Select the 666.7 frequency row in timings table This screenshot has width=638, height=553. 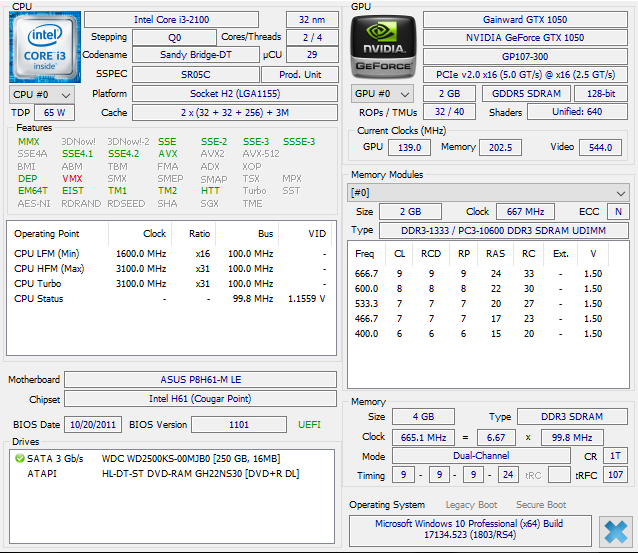pyautogui.click(x=480, y=273)
